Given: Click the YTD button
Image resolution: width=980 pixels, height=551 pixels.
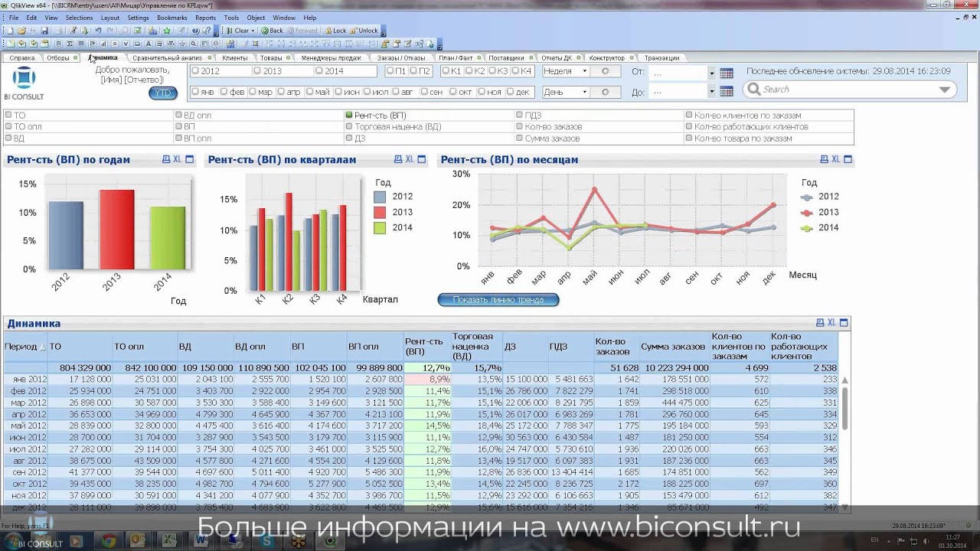Looking at the screenshot, I should click(x=163, y=93).
